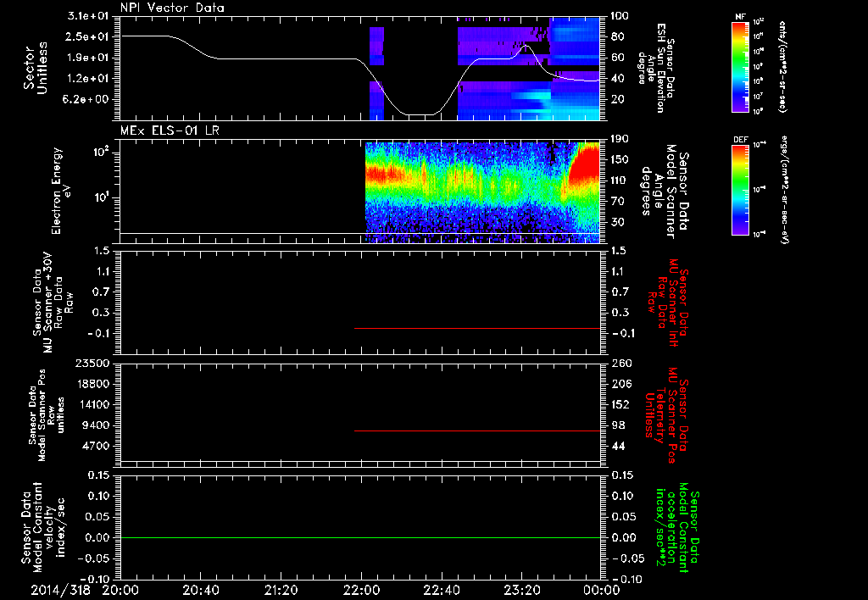Click the '20' sun elevation tick label
Viewport: 868px width, 600px height.
[617, 100]
